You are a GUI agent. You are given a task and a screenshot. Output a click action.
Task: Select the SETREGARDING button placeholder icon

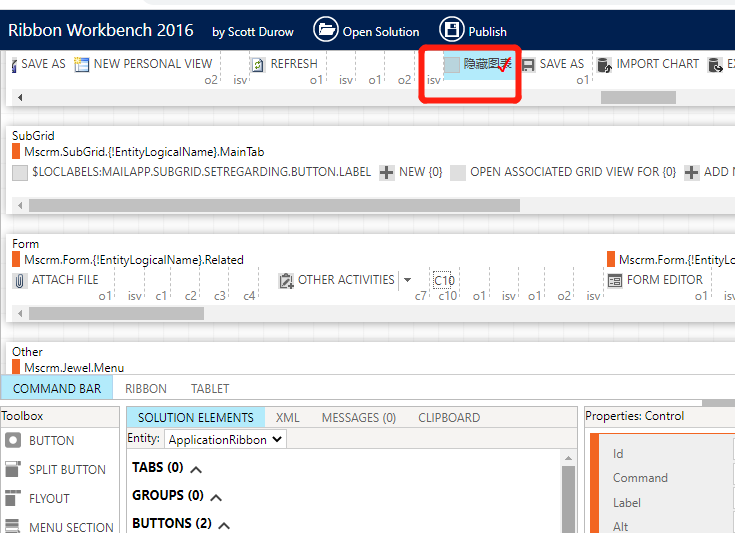[x=20, y=173]
